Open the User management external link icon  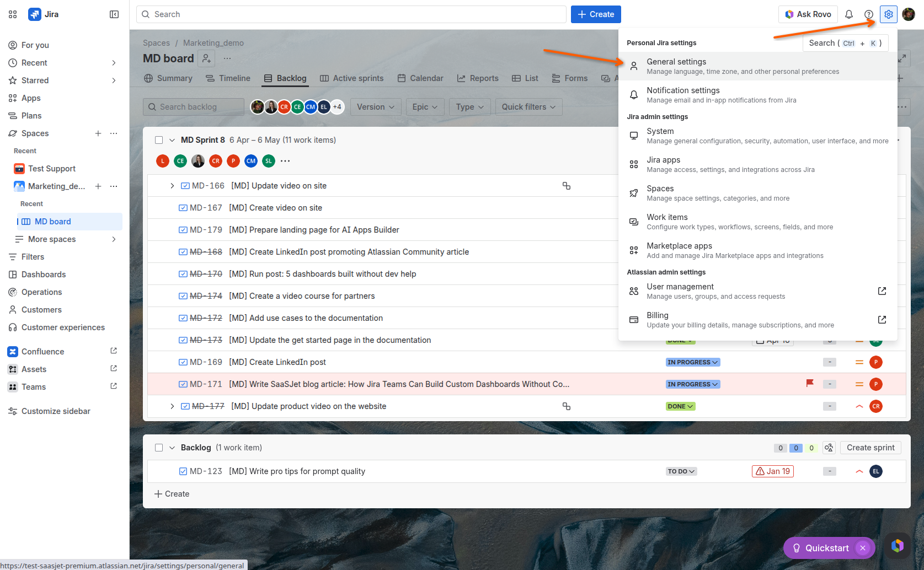click(x=882, y=291)
